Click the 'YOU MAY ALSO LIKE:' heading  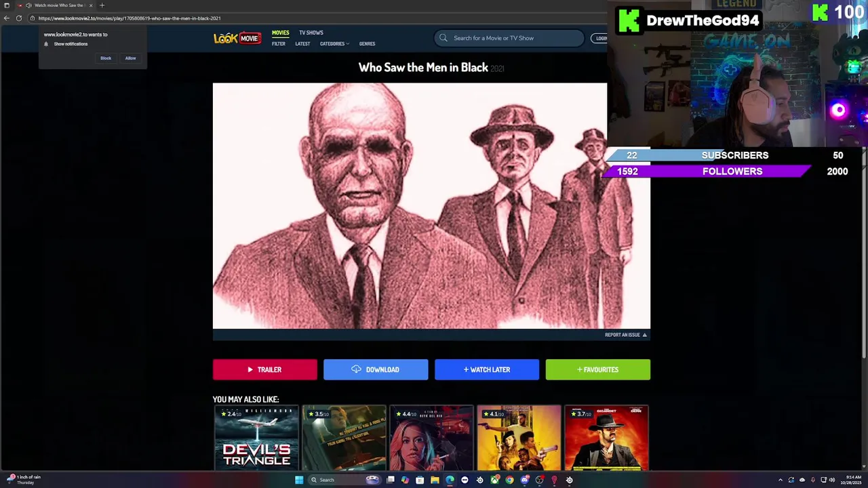245,399
